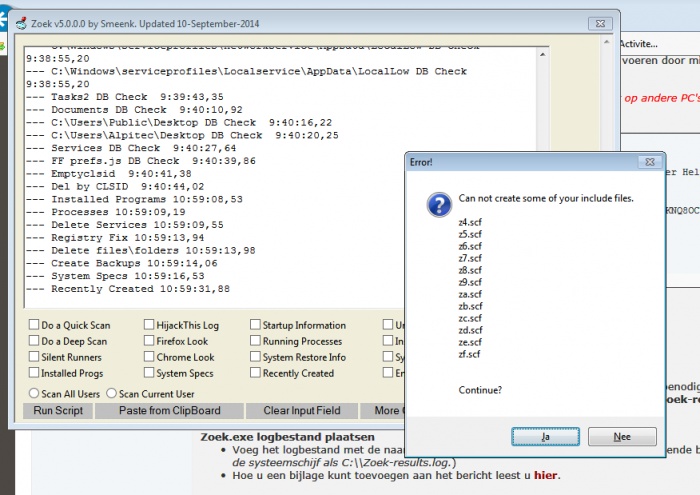
Task: Click the 'Tasks2 DB Check 9:39:43,35' log line
Action: pyautogui.click(x=125, y=97)
